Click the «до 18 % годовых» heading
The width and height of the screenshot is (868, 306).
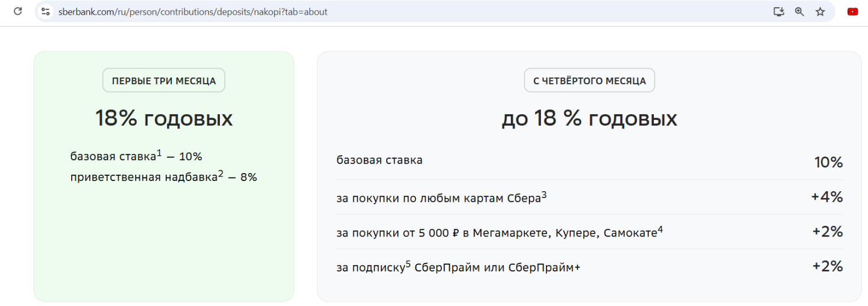click(x=589, y=119)
